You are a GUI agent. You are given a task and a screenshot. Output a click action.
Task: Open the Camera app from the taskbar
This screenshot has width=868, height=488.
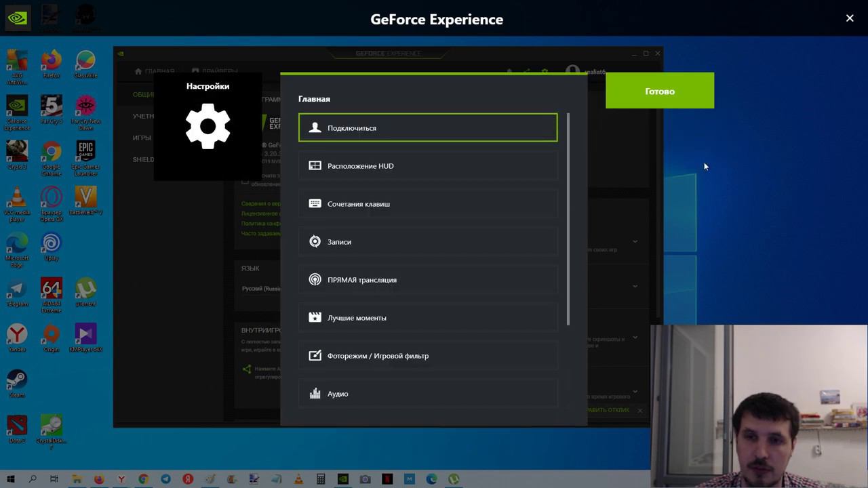pos(365,479)
